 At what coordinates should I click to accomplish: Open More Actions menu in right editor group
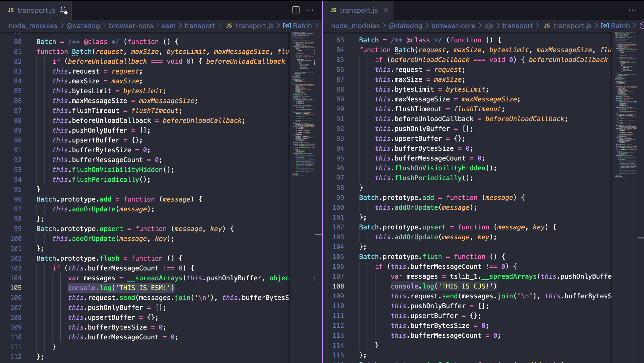pos(632,10)
